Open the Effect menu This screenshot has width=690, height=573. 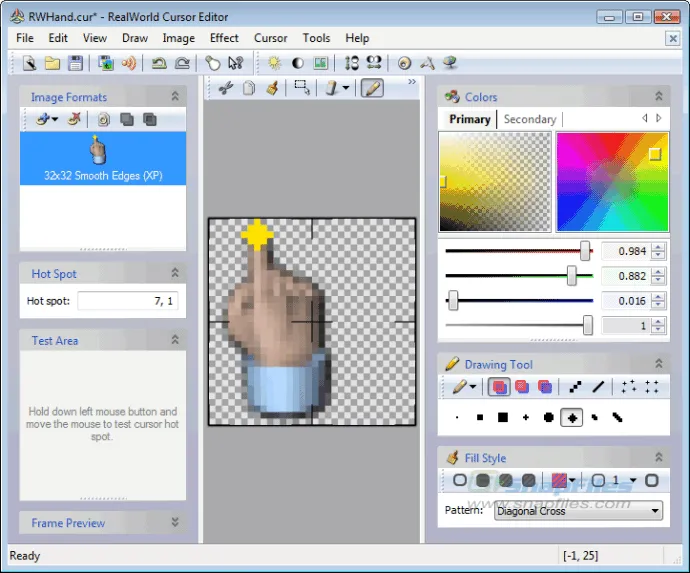[x=224, y=38]
